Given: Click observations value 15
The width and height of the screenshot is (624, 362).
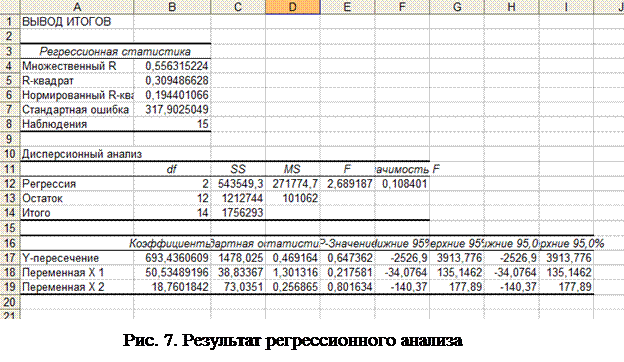Looking at the screenshot, I should pyautogui.click(x=172, y=124).
